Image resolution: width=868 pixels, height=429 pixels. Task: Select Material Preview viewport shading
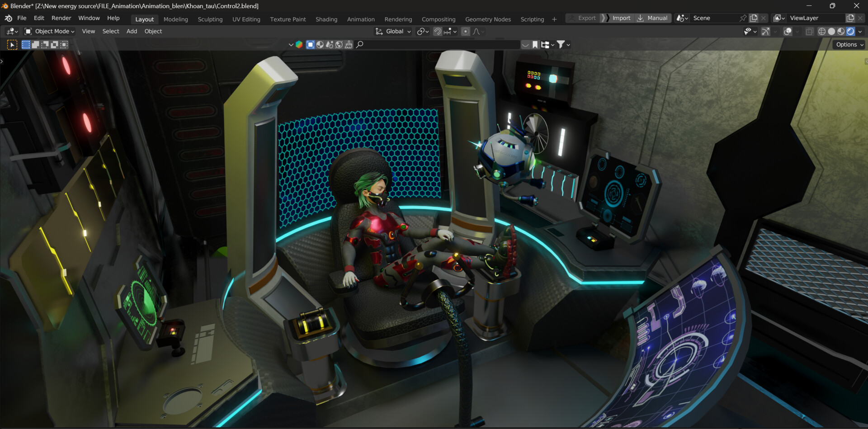(841, 31)
